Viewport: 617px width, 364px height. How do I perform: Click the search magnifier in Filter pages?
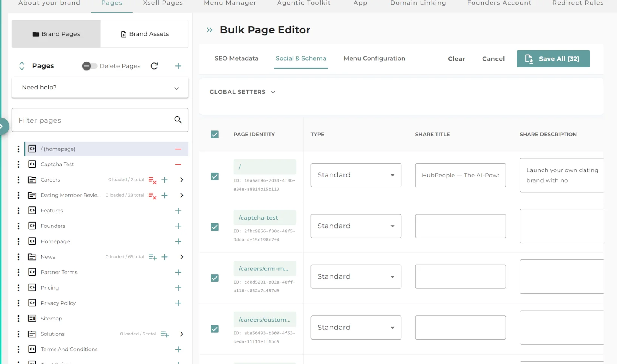pyautogui.click(x=178, y=120)
